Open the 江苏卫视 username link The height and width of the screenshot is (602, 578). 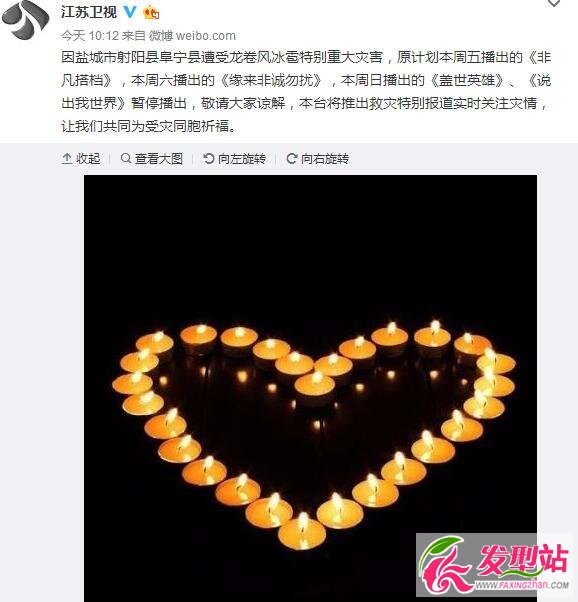coord(89,12)
